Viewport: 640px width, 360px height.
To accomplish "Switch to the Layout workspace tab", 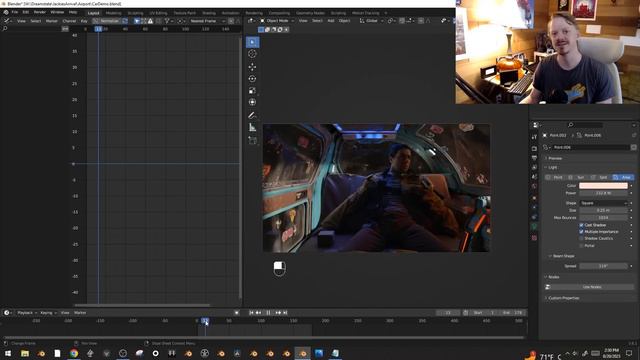I will 93,13.
